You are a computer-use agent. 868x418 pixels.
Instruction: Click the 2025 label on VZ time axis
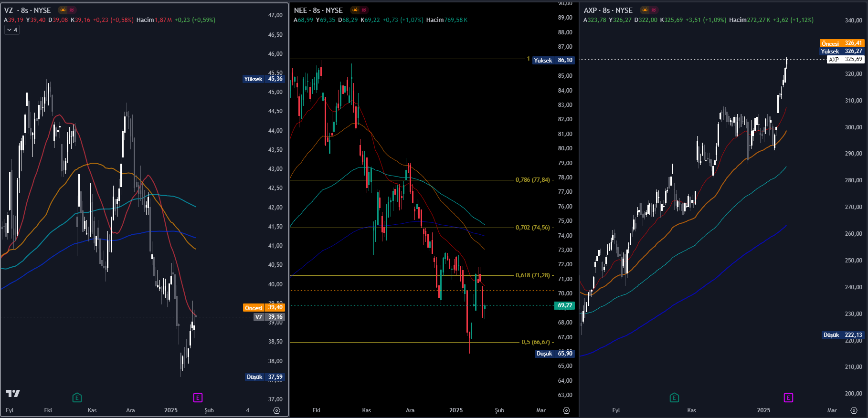tap(171, 410)
